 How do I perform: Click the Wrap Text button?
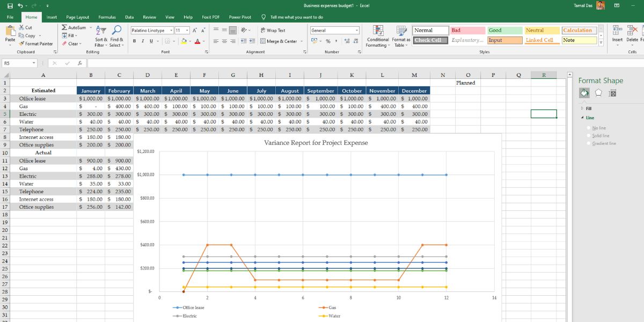click(x=273, y=31)
